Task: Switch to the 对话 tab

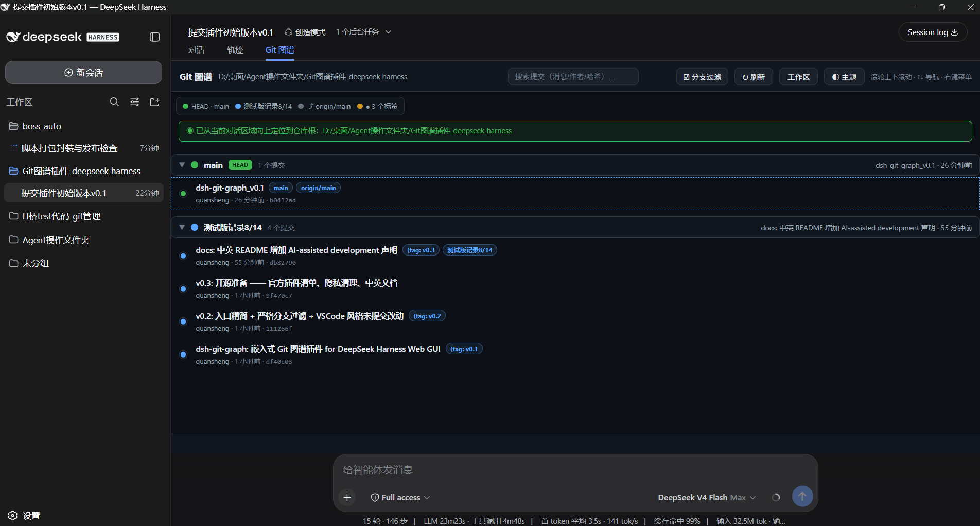Action: 196,50
